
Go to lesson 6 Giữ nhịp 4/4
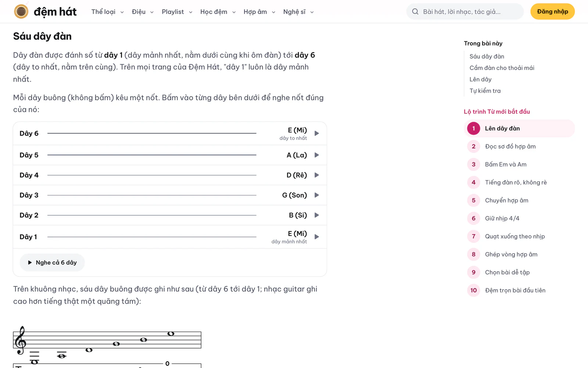click(x=519, y=219)
